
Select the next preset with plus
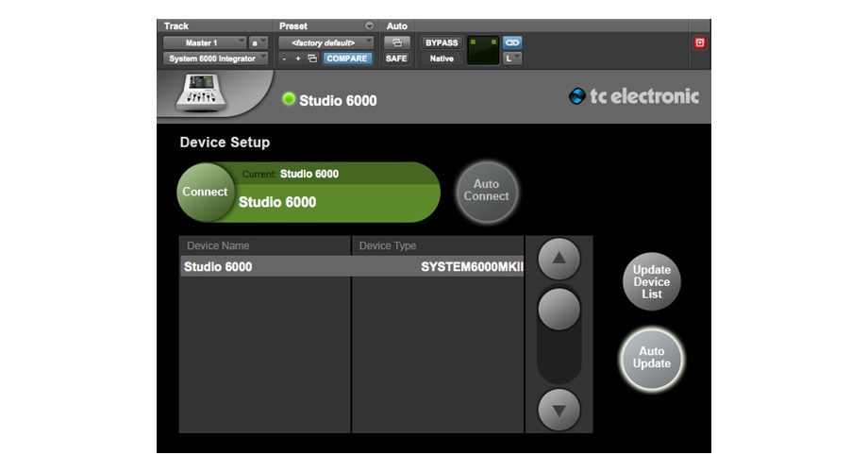(x=298, y=59)
